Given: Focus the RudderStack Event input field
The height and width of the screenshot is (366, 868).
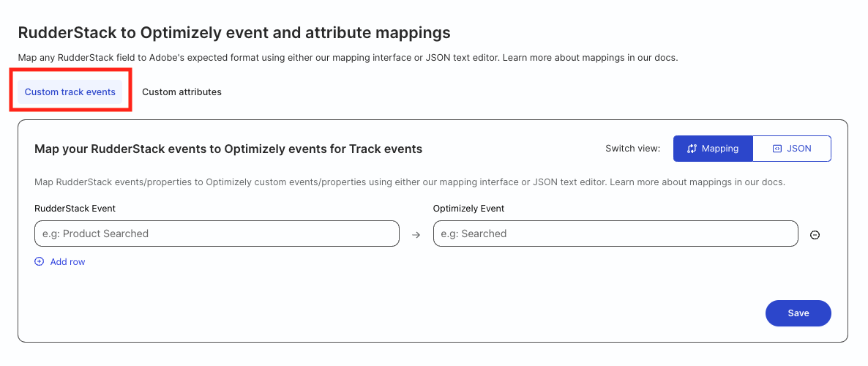Looking at the screenshot, I should pos(217,234).
